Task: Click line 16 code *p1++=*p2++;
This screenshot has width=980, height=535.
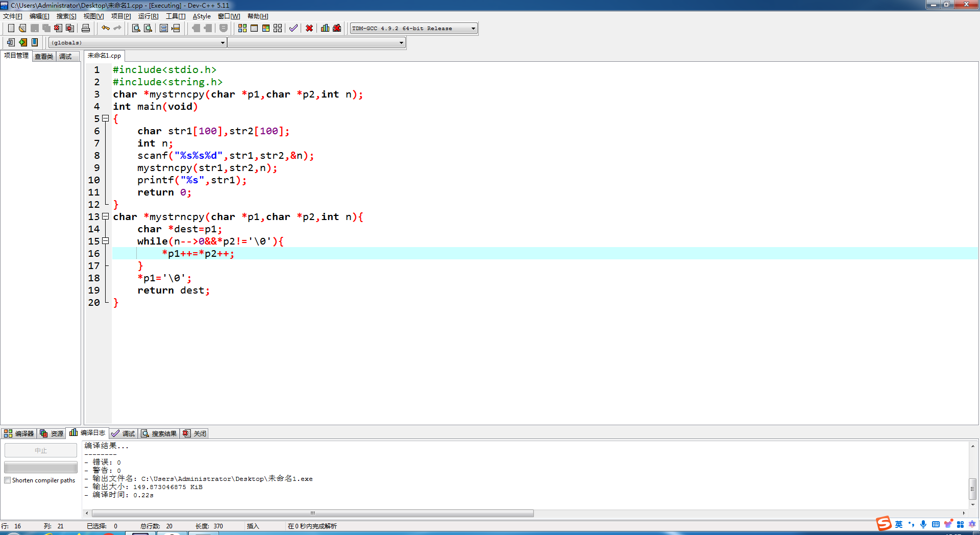Action: click(198, 254)
